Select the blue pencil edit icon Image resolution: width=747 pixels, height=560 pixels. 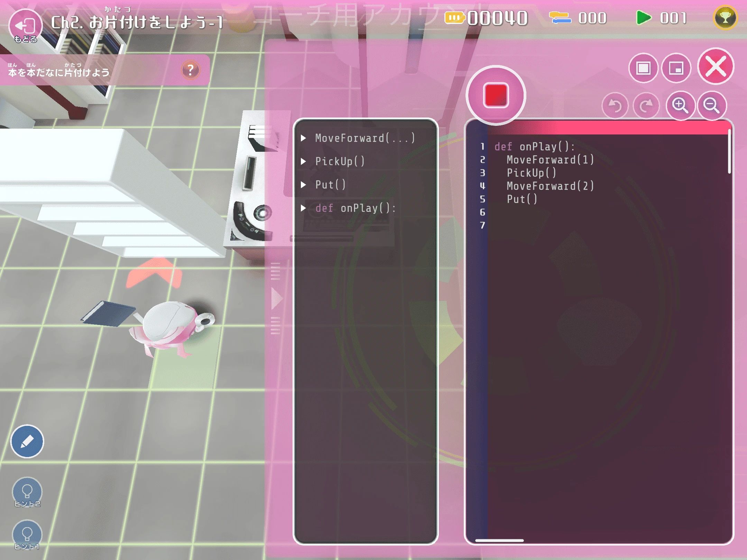pos(27,441)
